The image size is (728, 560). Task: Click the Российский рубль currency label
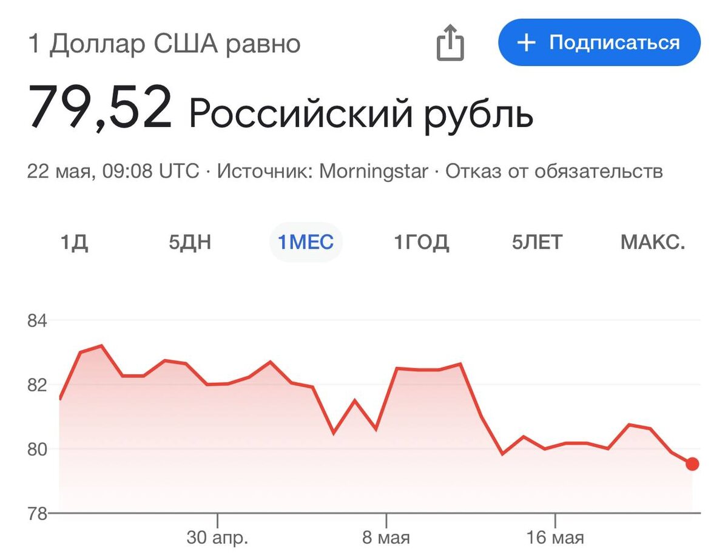click(362, 112)
